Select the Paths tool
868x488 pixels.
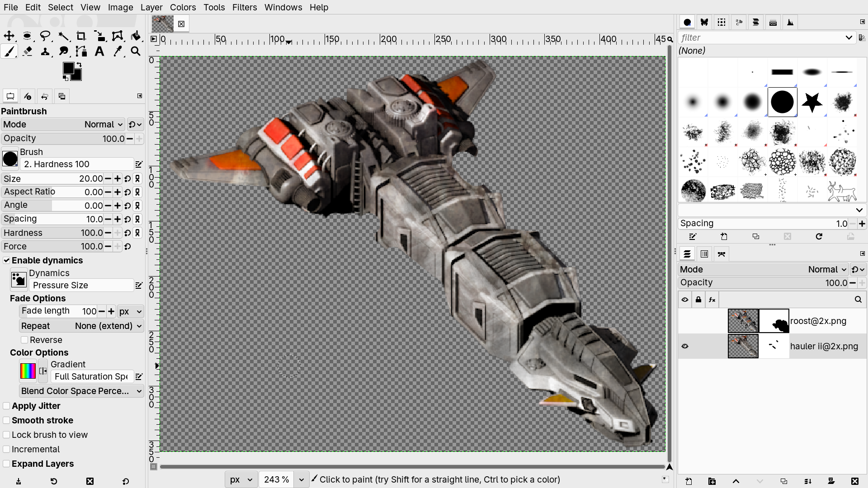coord(81,52)
